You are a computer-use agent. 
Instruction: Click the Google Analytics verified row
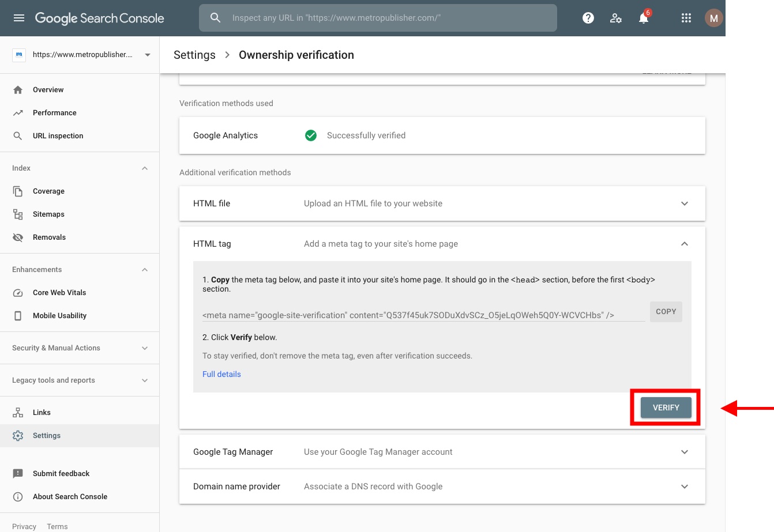click(x=442, y=135)
